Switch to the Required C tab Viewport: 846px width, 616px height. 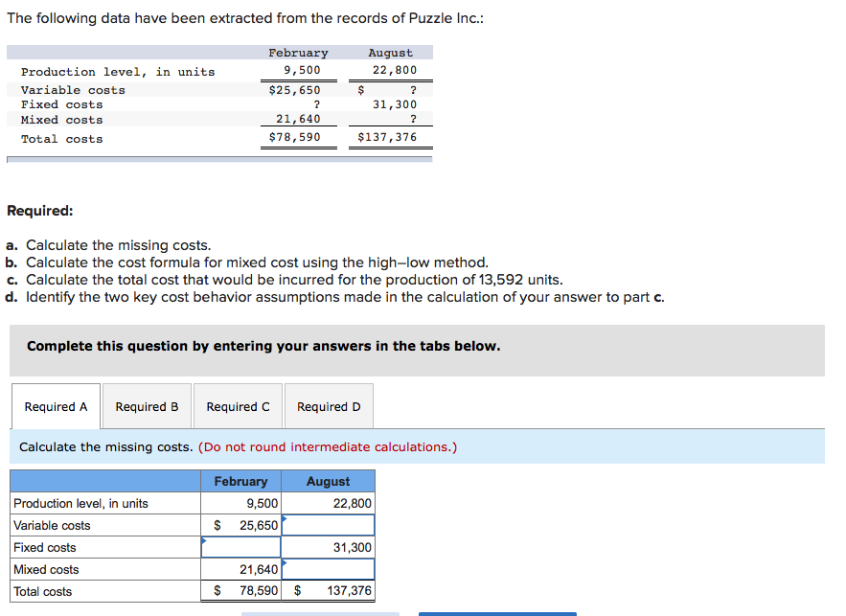coord(238,405)
